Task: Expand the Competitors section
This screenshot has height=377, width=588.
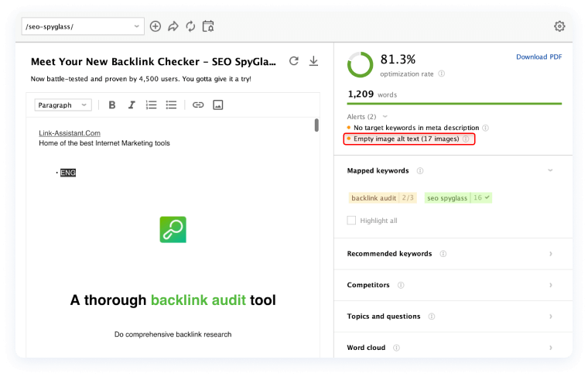Action: [550, 285]
